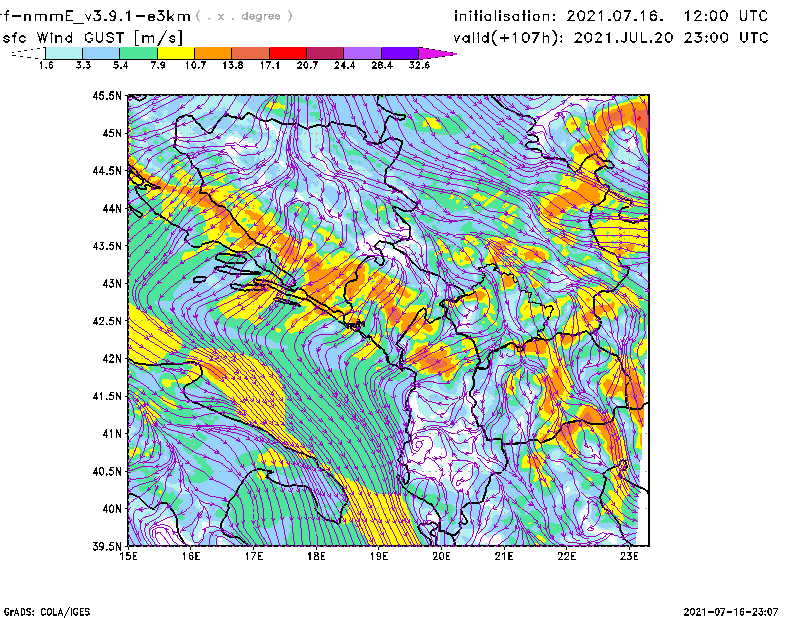Click the salmon 13.8–17.1 legend swatch
Image resolution: width=800 pixels, height=618 pixels.
251,53
